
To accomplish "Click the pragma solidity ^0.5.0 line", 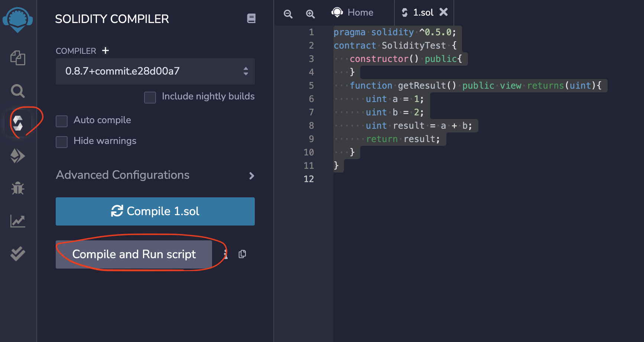I will (x=395, y=32).
